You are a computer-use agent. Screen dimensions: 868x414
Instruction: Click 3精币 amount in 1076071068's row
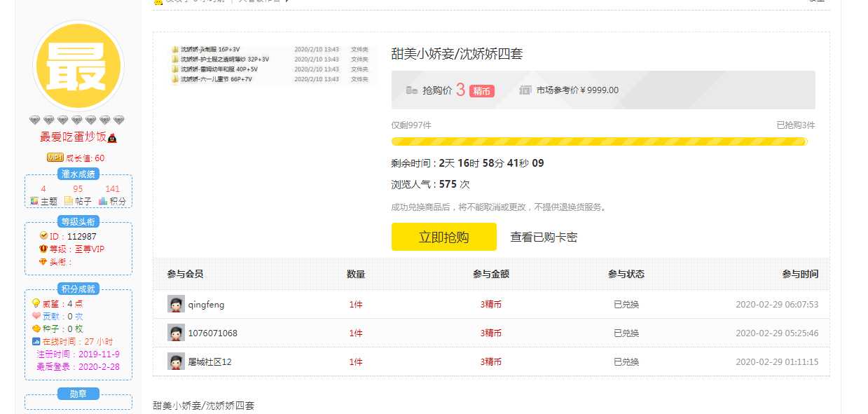click(491, 333)
